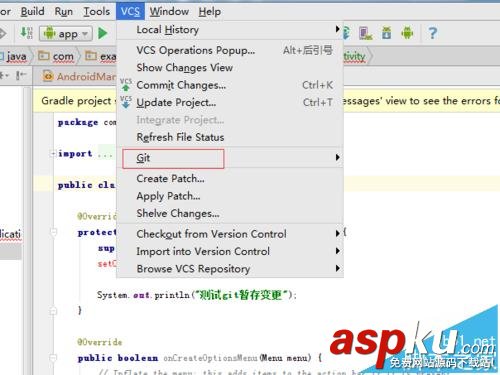500x375 pixels.
Task: Select Apply Patch menu item
Action: (x=230, y=196)
